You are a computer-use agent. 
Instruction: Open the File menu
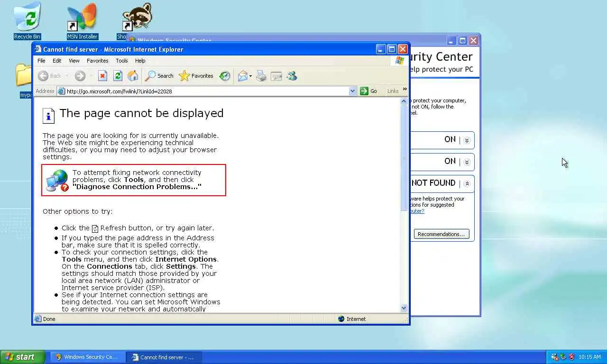coord(41,61)
